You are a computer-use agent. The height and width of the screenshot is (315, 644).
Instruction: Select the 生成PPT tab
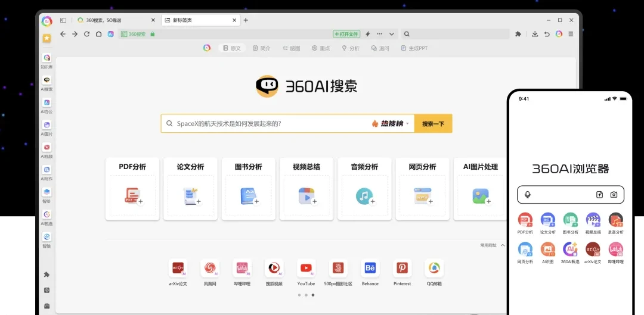pos(414,48)
